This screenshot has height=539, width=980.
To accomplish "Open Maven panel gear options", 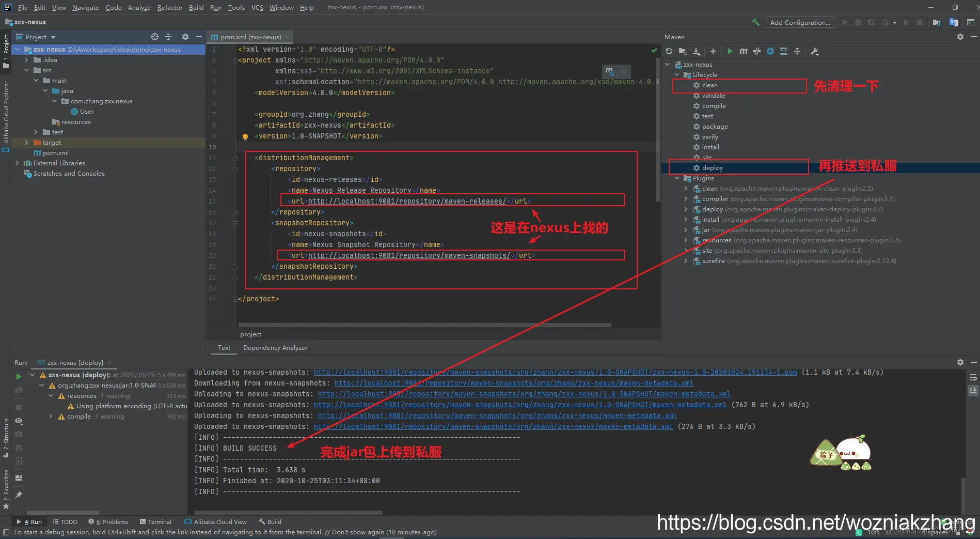I will (960, 37).
